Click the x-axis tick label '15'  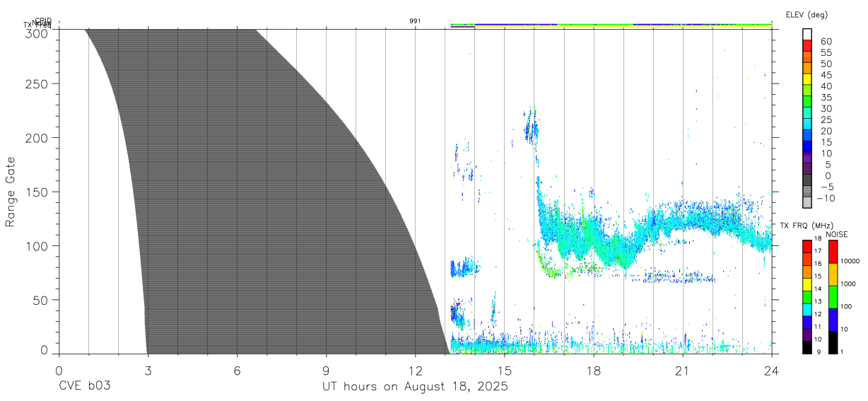click(505, 371)
